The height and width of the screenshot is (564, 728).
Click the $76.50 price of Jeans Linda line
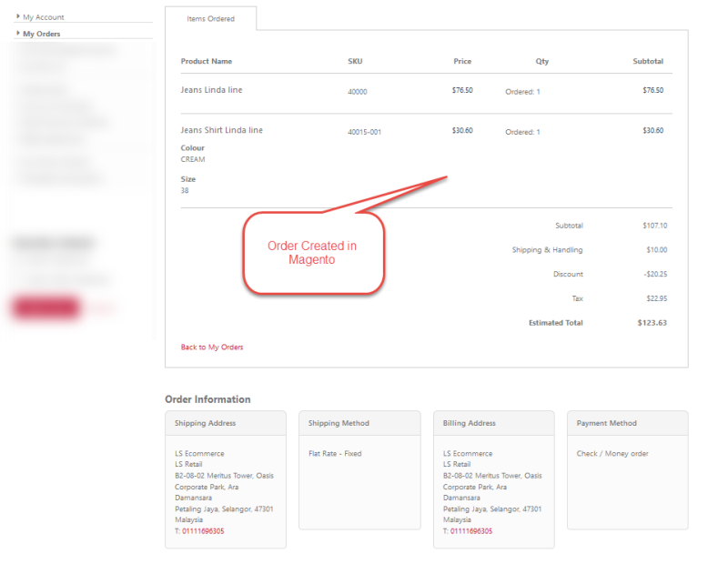click(x=462, y=91)
